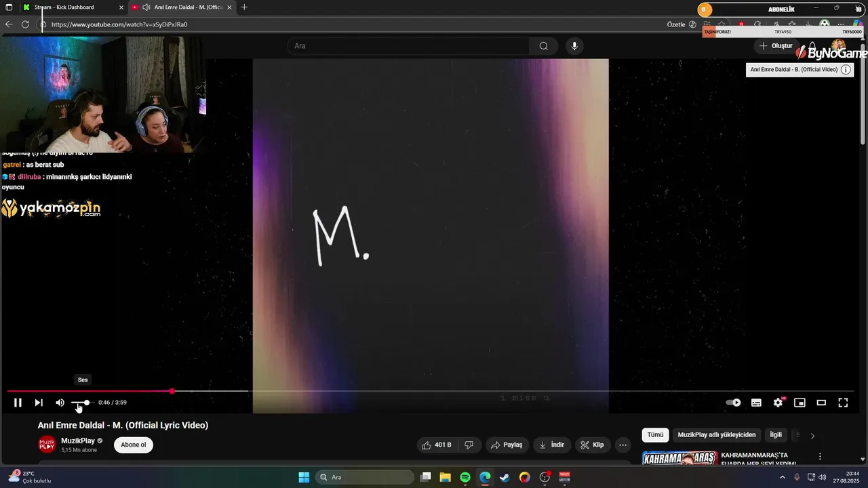The image size is (868, 488).
Task: Click the taskbar search box
Action: [x=365, y=477]
